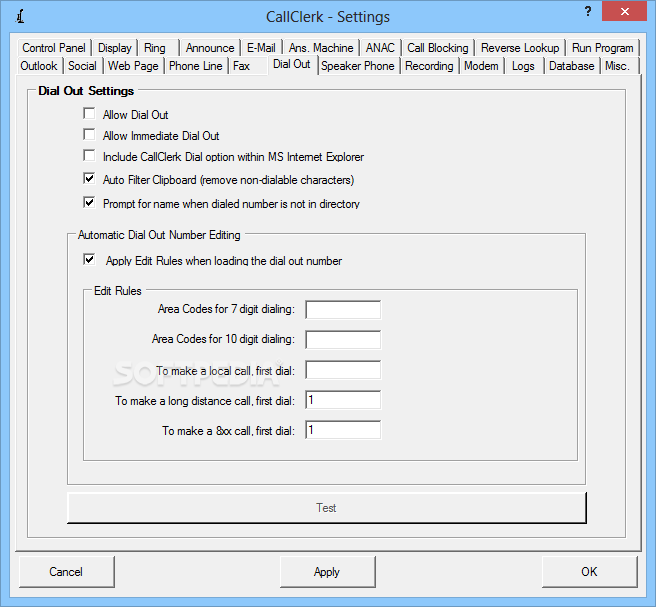Click the Automatic Dial Out Number Editing label
The image size is (656, 607).
[x=159, y=235]
